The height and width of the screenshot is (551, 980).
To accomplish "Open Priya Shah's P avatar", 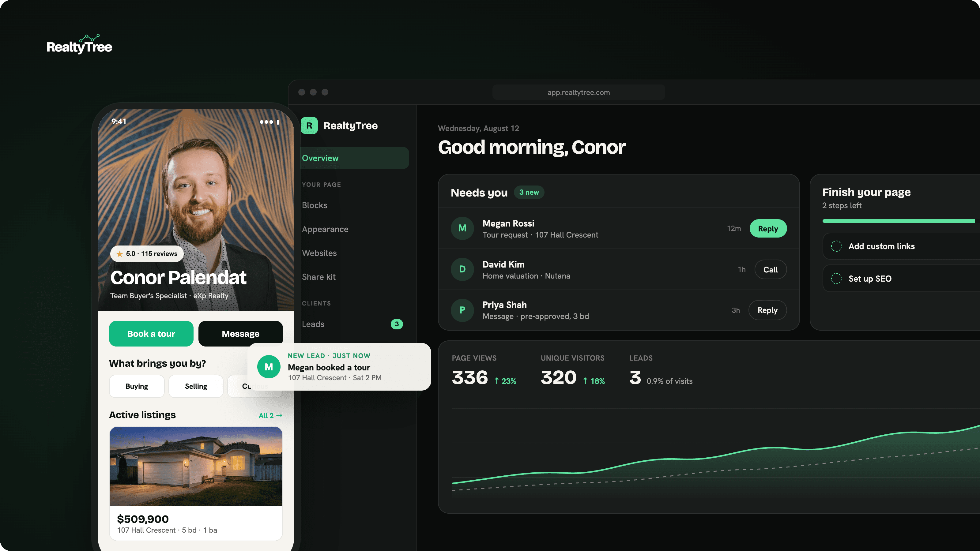I will tap(462, 310).
